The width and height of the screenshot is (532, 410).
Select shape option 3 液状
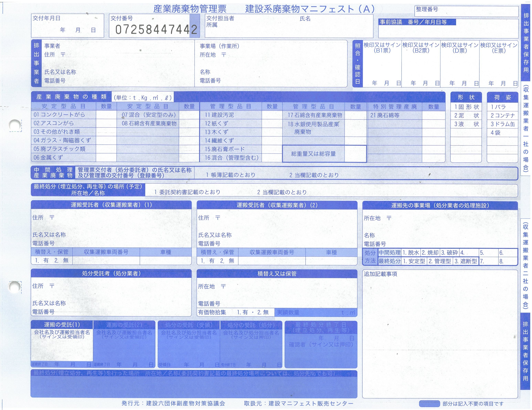point(466,124)
